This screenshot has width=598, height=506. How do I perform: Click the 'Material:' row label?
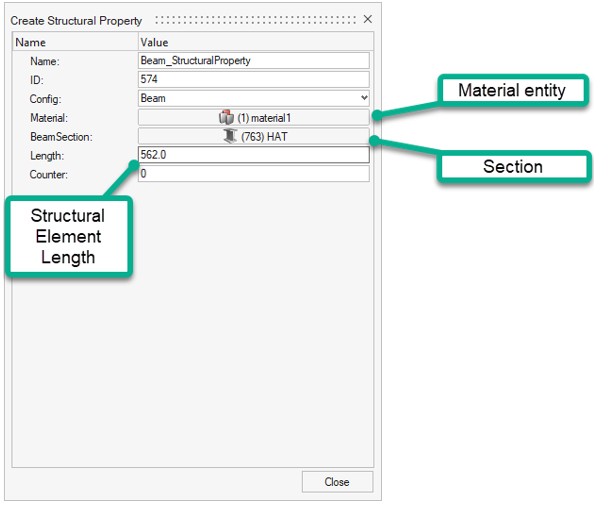[49, 118]
